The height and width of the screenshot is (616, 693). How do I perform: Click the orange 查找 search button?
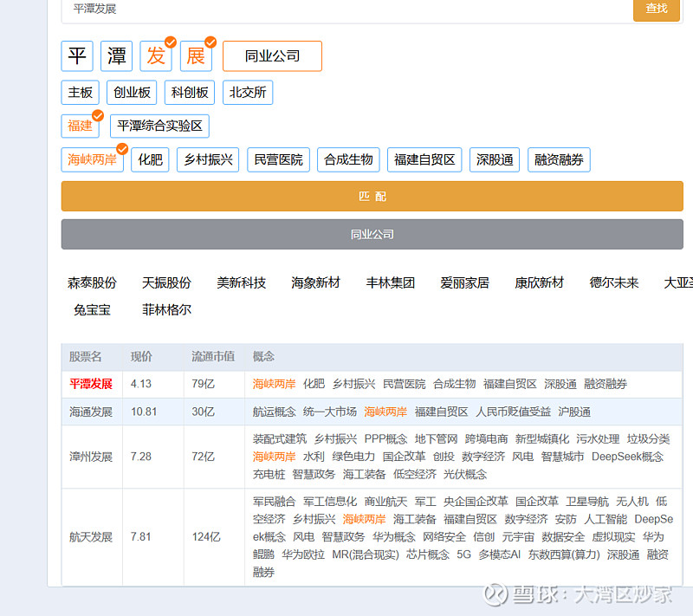click(656, 9)
